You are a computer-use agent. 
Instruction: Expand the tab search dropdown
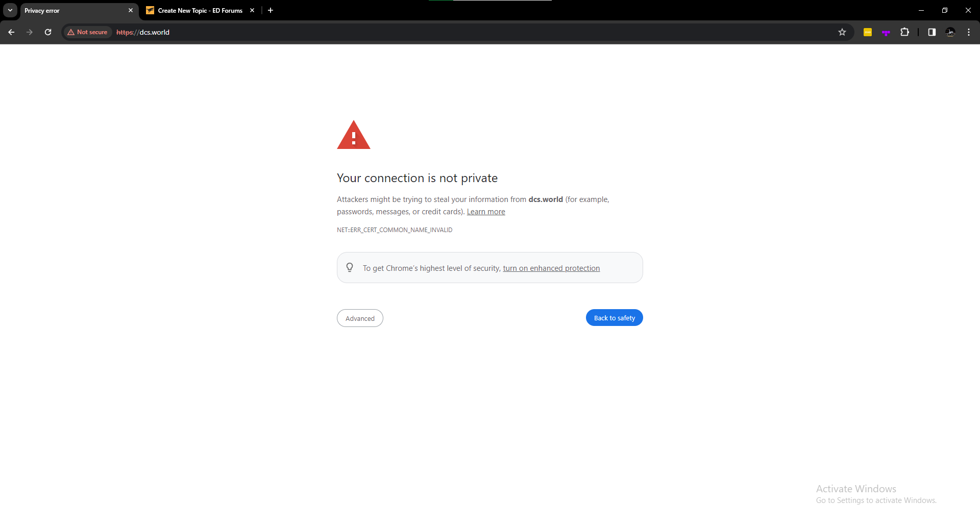pos(10,10)
